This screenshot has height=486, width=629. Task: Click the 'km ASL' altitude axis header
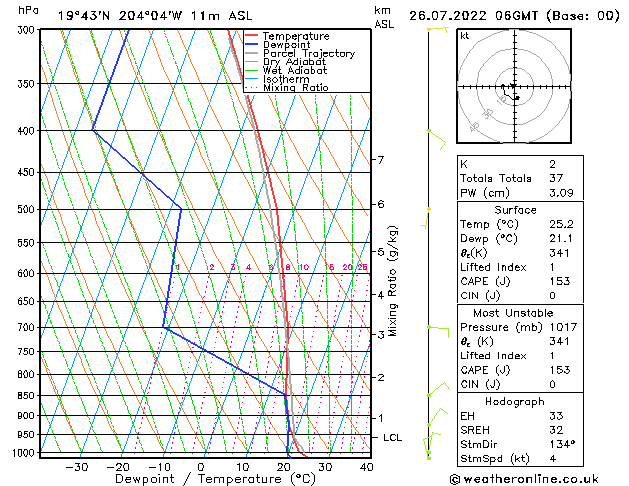tap(384, 17)
